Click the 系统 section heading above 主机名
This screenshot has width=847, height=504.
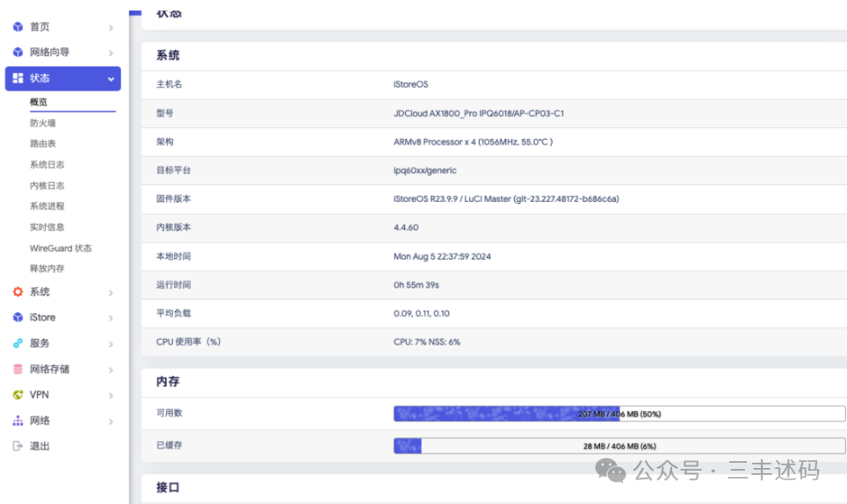[x=168, y=55]
